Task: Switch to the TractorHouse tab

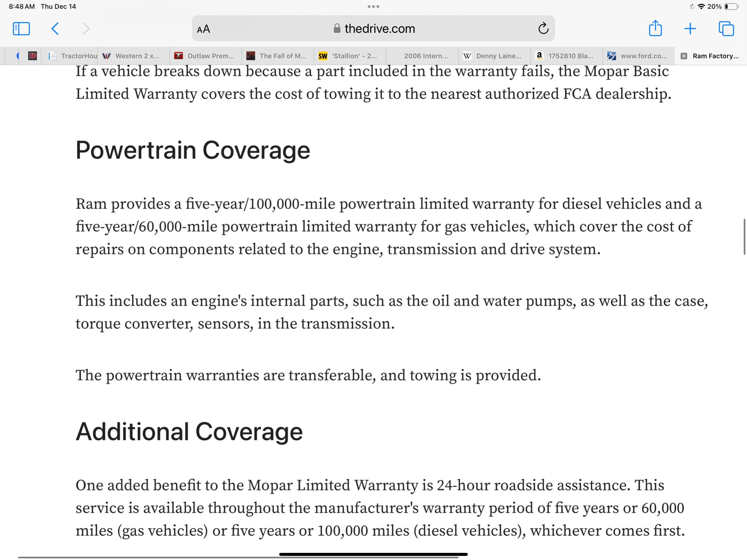Action: [70, 56]
